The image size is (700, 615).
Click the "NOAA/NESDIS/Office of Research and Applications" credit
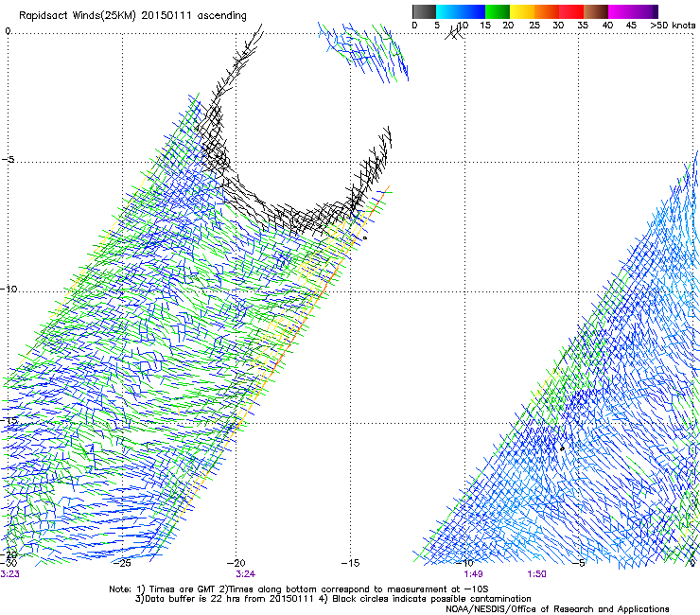click(557, 609)
